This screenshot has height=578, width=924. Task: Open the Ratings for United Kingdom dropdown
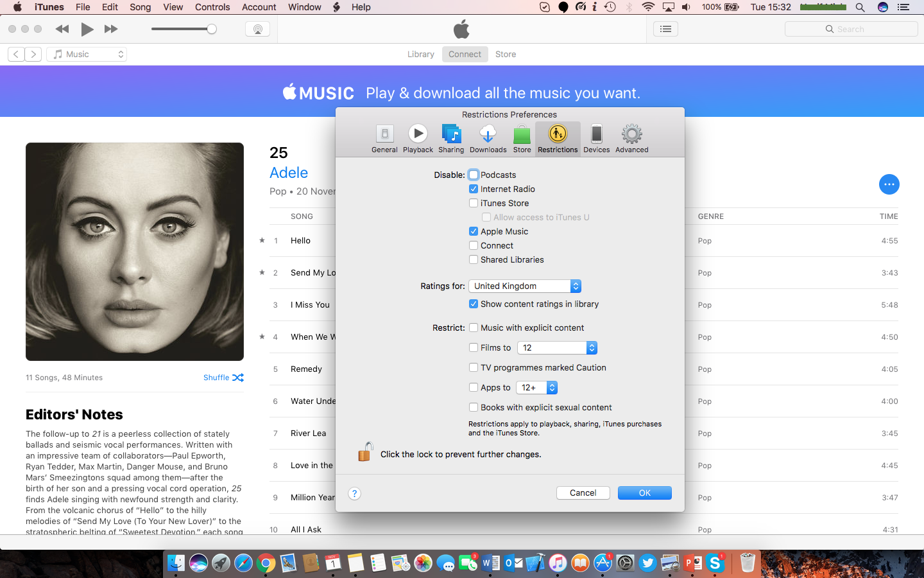525,286
